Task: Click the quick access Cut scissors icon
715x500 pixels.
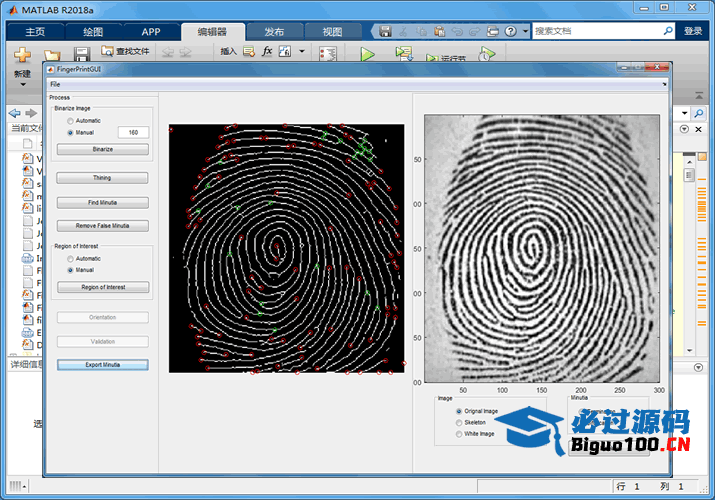Action: (403, 31)
